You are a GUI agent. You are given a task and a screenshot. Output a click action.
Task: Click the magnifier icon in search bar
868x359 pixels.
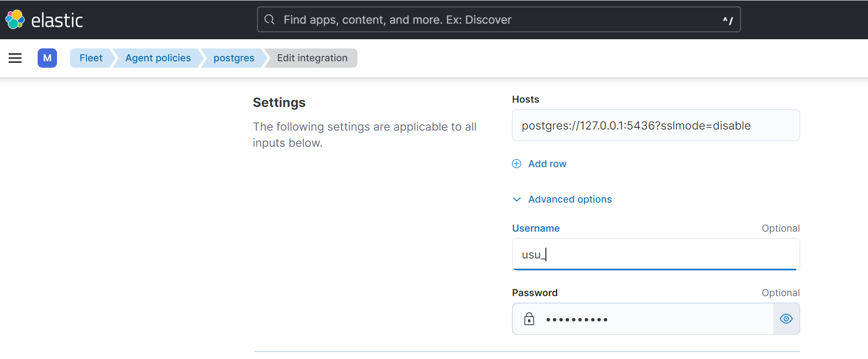tap(269, 20)
